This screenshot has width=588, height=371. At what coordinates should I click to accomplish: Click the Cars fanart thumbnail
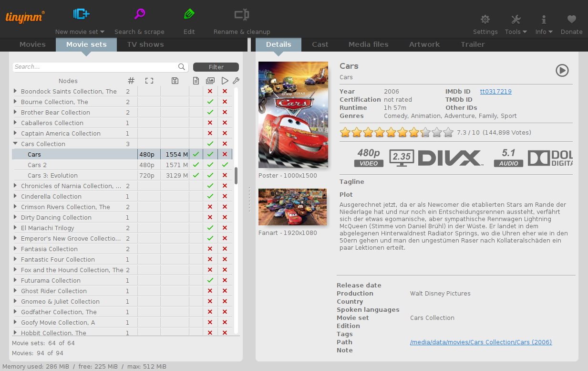click(x=293, y=207)
